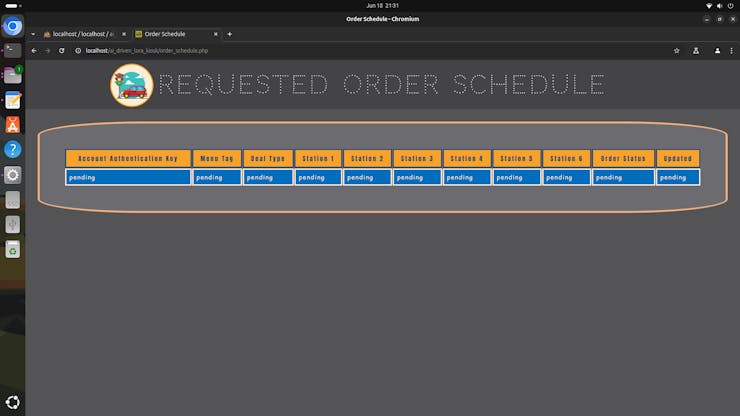This screenshot has width=740, height=416.
Task: Click the Station 2 header
Action: point(367,158)
